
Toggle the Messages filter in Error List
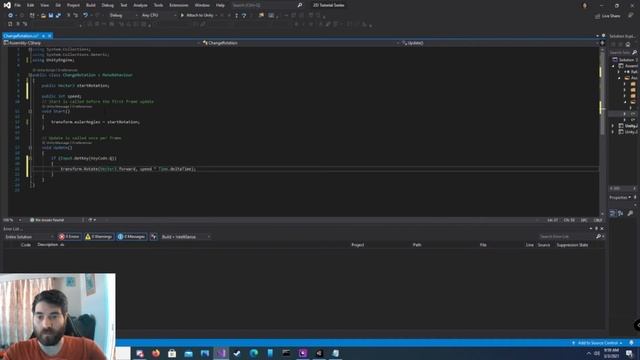[x=131, y=237]
